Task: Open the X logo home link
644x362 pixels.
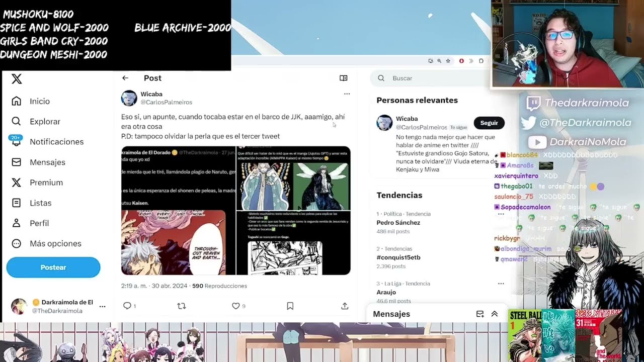Action: click(17, 79)
